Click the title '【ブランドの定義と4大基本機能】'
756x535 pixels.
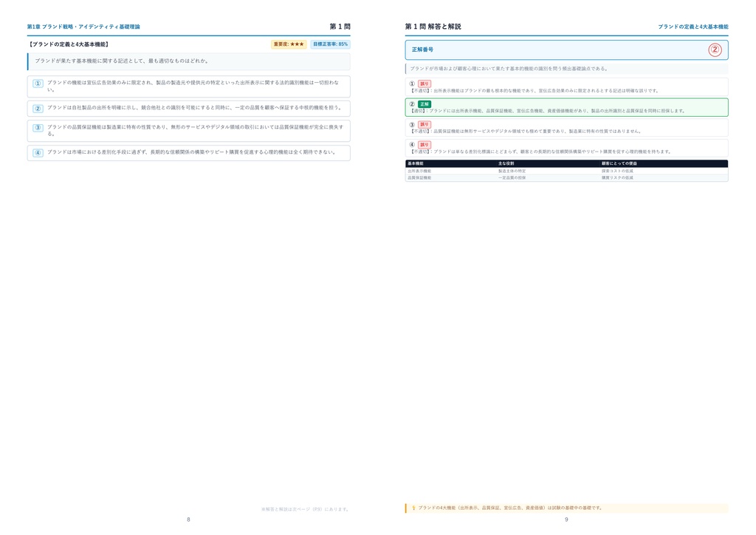coord(69,44)
